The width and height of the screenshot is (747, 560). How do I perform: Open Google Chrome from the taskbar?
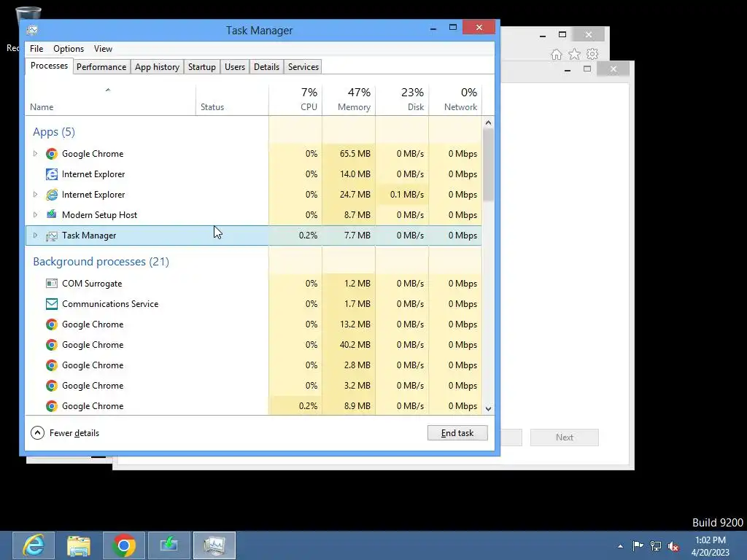coord(124,545)
